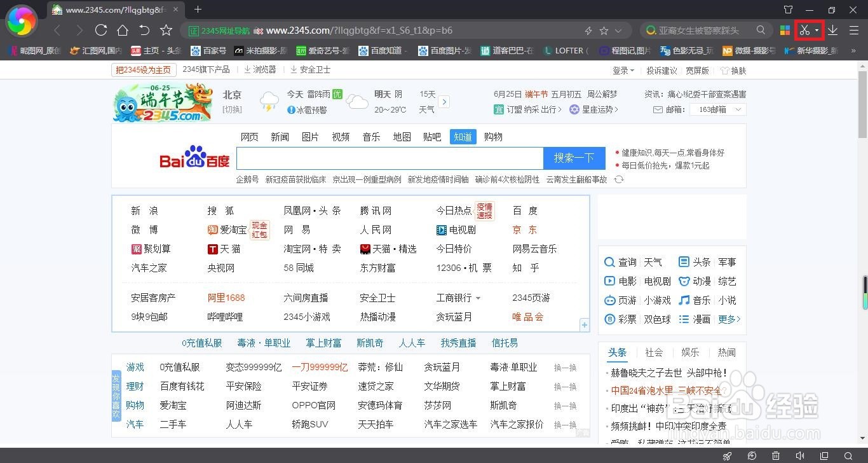
Task: Expand weather forecast arrow next to 15天
Action: 444,102
